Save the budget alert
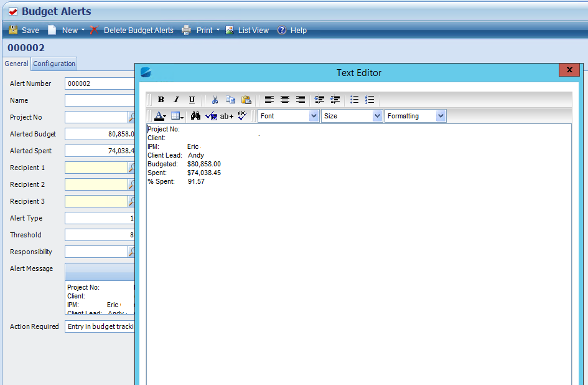588x385 pixels. click(x=24, y=31)
